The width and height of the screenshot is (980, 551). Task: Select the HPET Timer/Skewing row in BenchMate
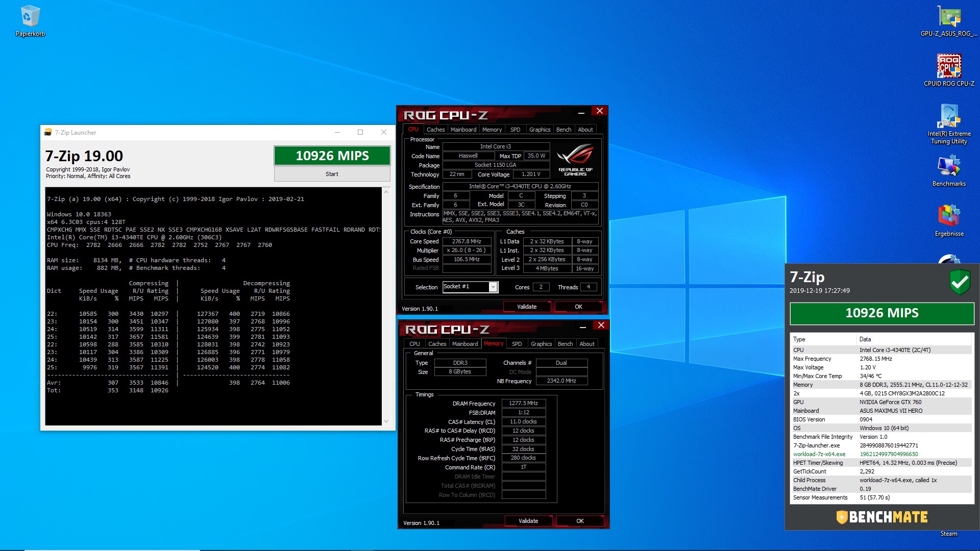tap(881, 463)
